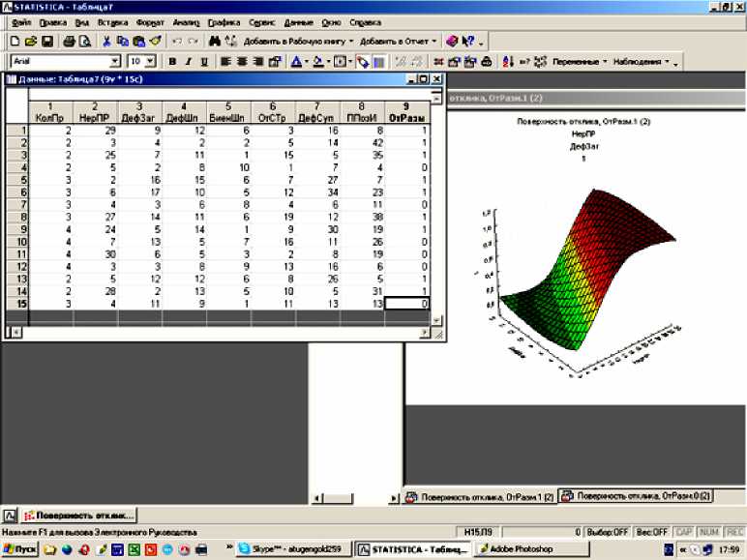Click the pink cube STATISTICA icon
This screenshot has height=560, width=747.
click(452, 42)
